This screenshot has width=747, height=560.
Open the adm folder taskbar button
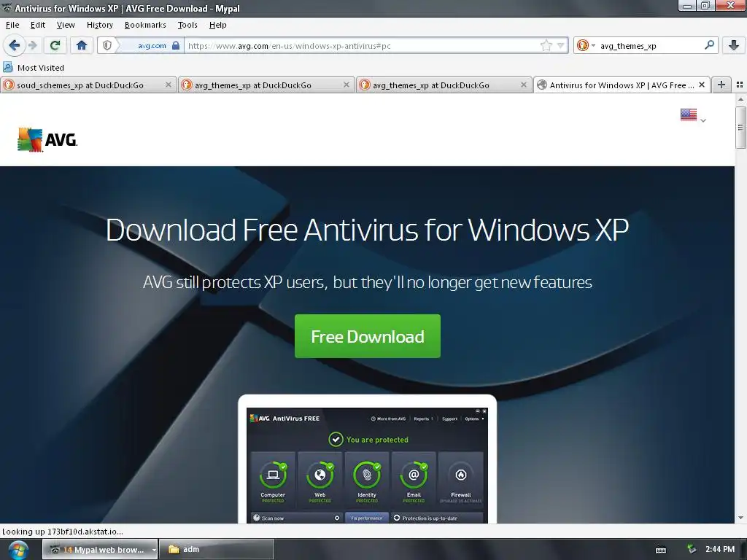[216, 550]
